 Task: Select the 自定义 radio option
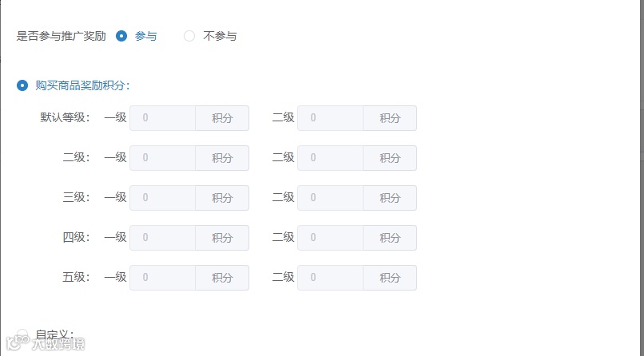click(x=22, y=334)
